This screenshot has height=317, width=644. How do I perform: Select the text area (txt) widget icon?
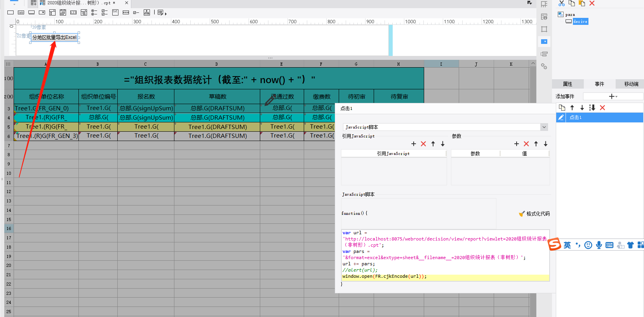tap(115, 12)
